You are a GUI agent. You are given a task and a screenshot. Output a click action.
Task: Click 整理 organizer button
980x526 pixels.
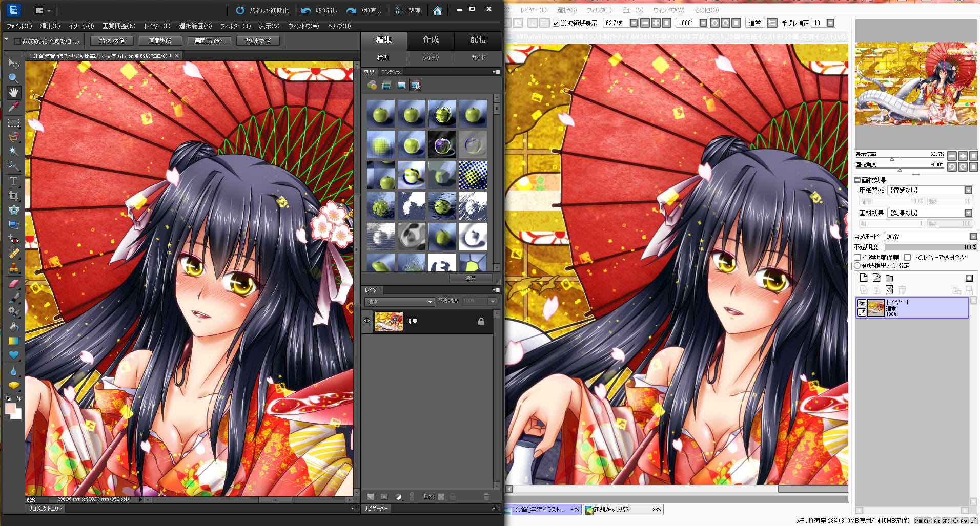pos(408,10)
